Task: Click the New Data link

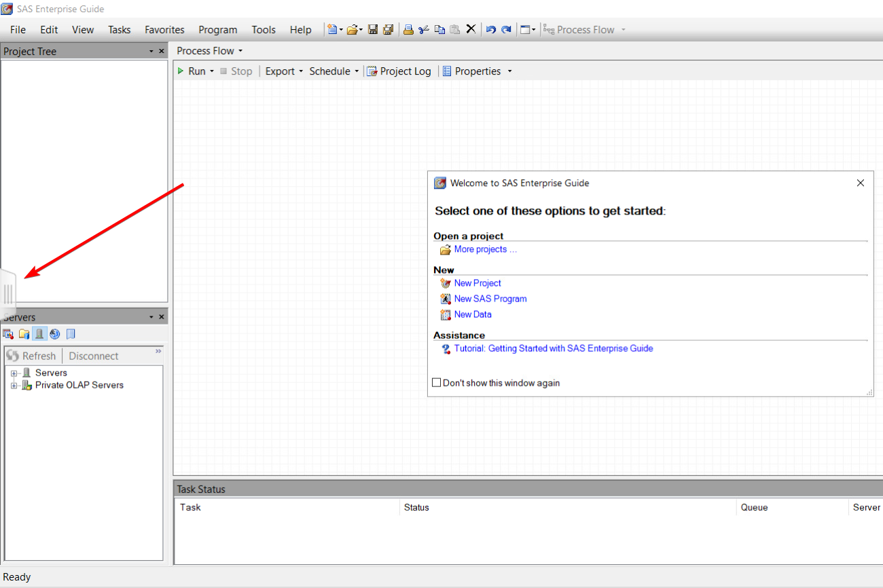Action: (473, 314)
